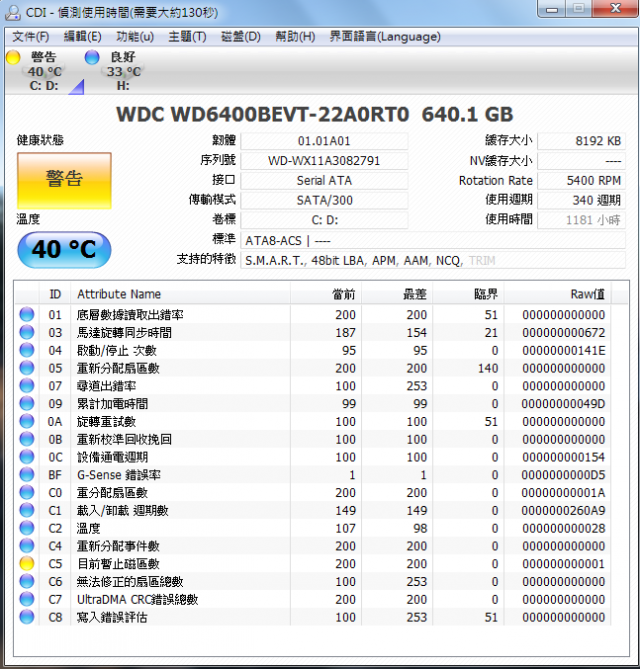Click the serial number field WD-WX11A3082791
This screenshot has height=670, width=640.
pos(324,161)
